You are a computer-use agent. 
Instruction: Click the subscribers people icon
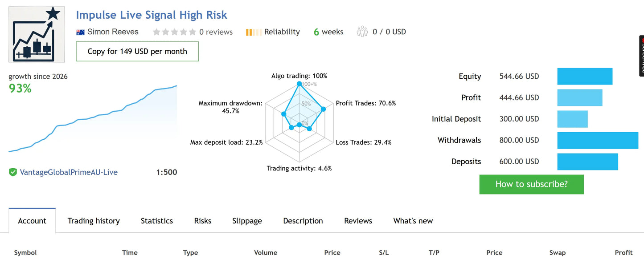coord(362,32)
